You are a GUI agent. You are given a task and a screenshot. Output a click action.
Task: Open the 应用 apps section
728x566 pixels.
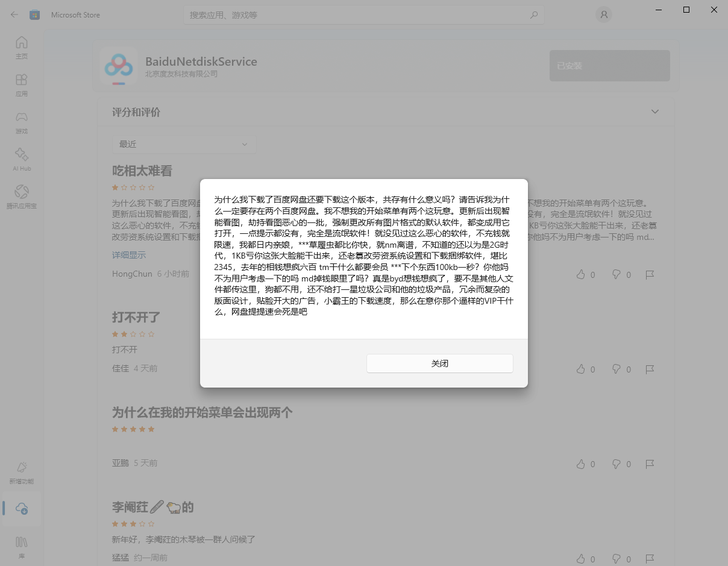(22, 85)
